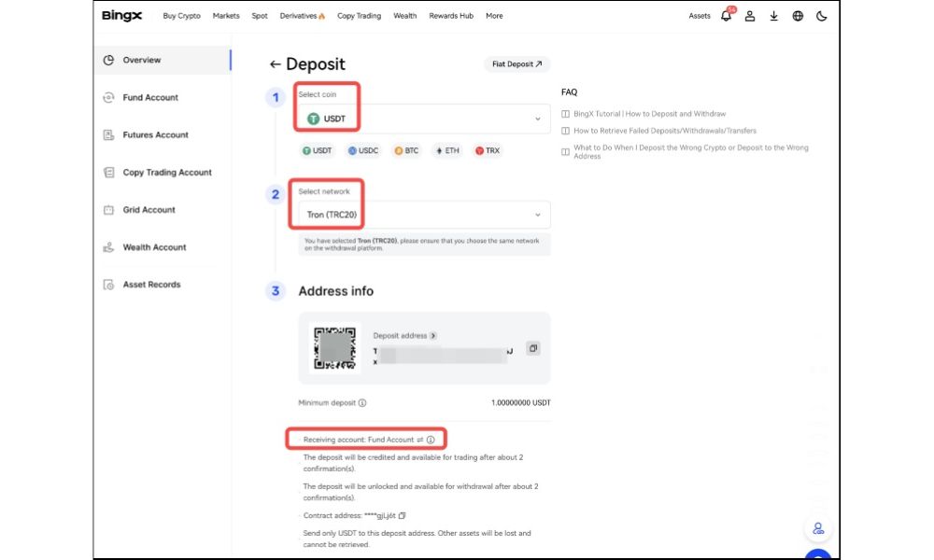The height and width of the screenshot is (560, 934).
Task: Click the deposit QR code image
Action: pyautogui.click(x=334, y=348)
